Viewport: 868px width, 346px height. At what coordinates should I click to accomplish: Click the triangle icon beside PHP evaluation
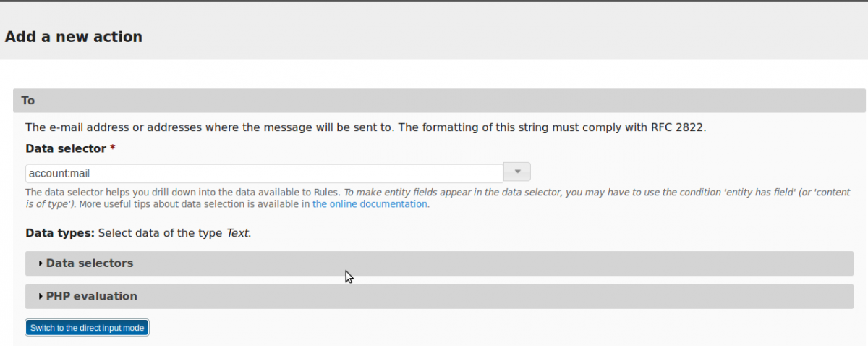[x=41, y=296]
